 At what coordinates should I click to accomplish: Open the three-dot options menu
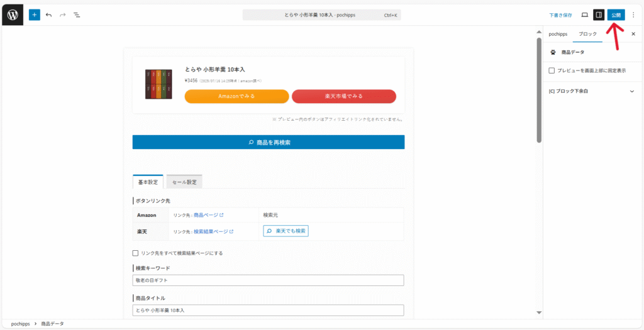point(633,15)
